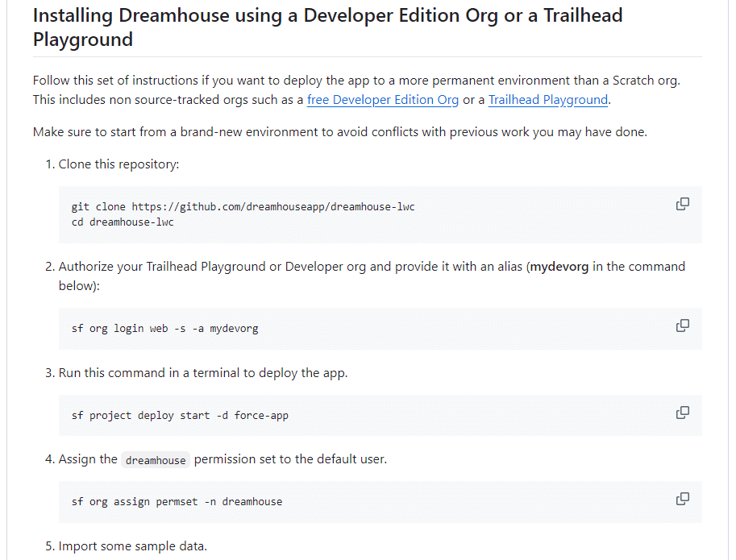Open the Trailhead Playground link

[x=548, y=100]
